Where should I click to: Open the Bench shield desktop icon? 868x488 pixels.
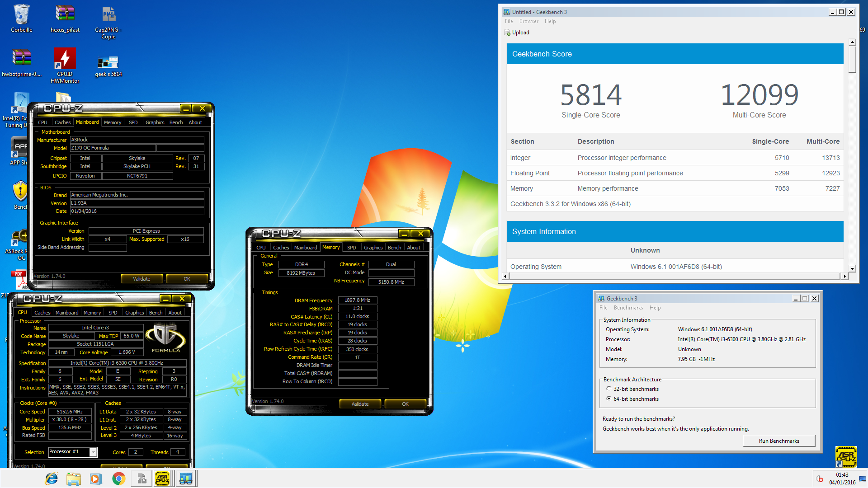click(20, 195)
